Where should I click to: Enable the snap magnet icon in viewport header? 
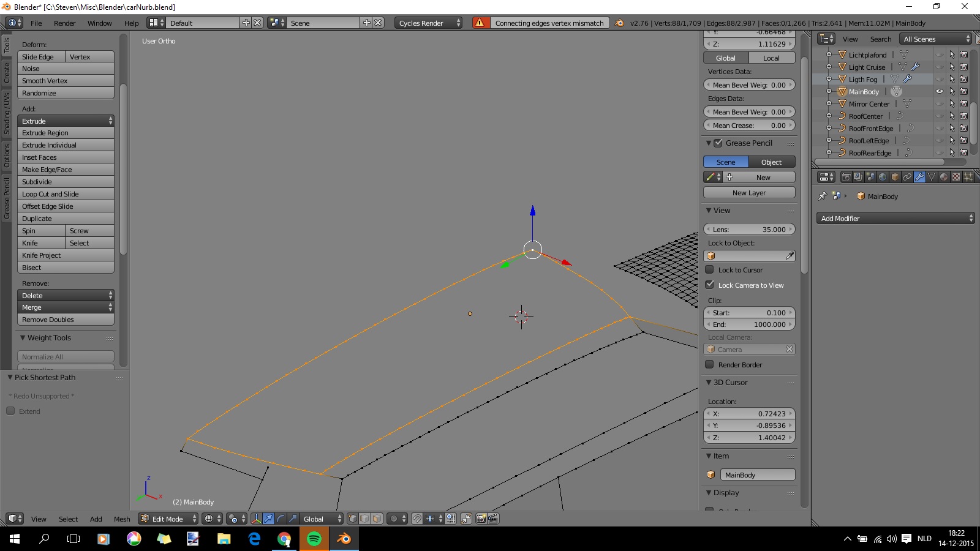[x=417, y=519]
